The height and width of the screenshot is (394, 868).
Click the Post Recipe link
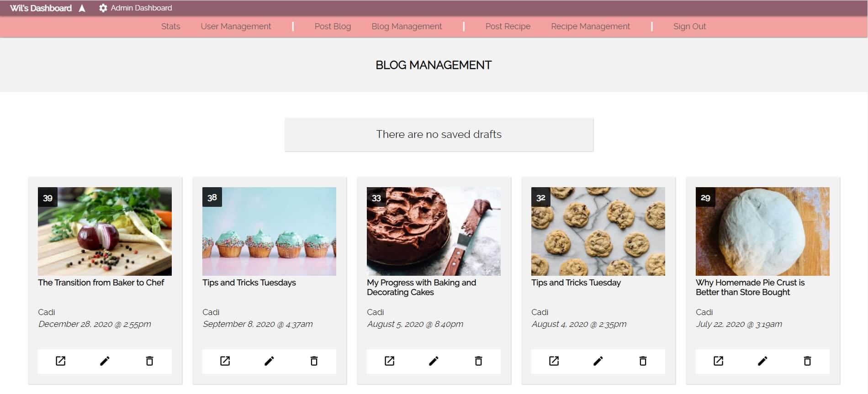pos(508,26)
